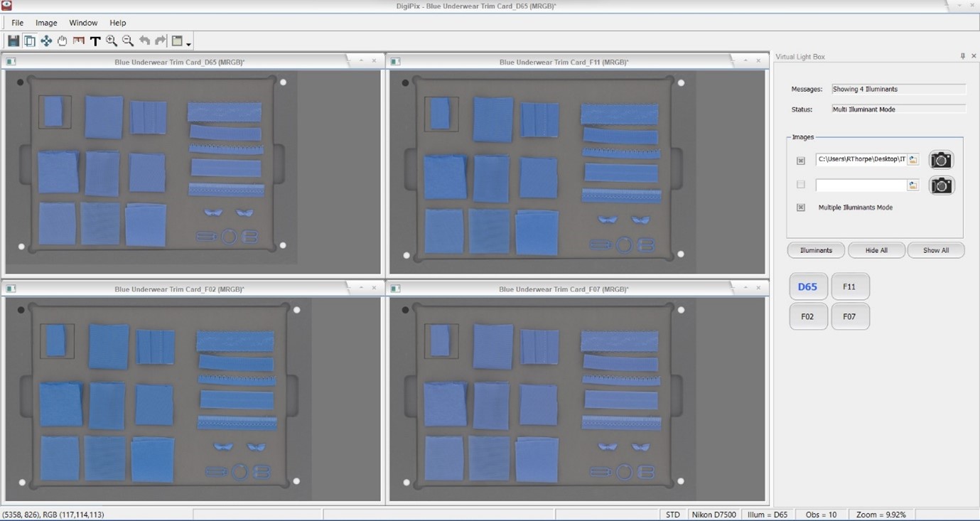Viewport: 980px width, 521px height.
Task: Click the Redo arrow in toolbar
Action: click(x=161, y=41)
